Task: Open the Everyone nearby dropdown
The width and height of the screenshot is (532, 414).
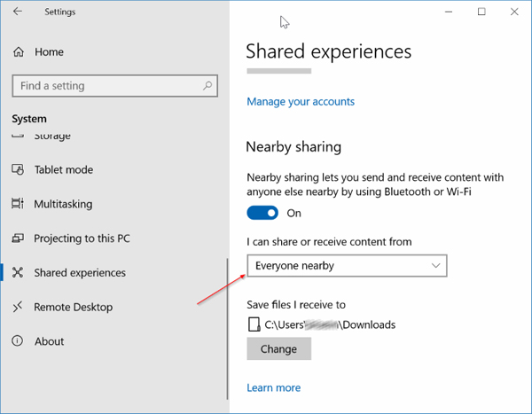Action: pyautogui.click(x=347, y=265)
